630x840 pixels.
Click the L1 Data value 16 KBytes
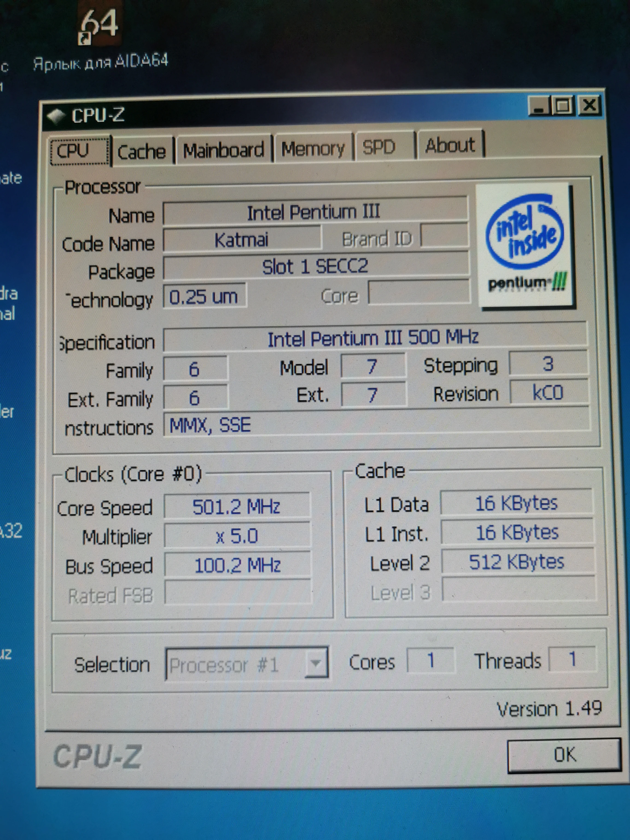pos(516,504)
